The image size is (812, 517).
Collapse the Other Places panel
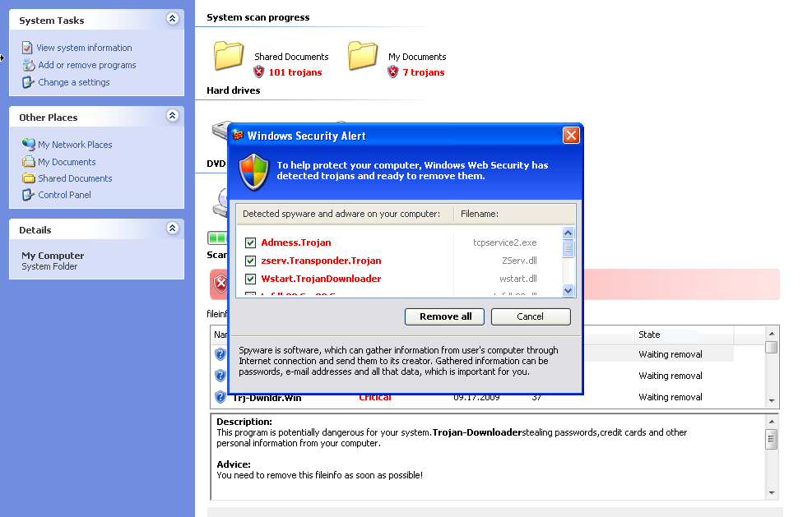[x=173, y=115]
